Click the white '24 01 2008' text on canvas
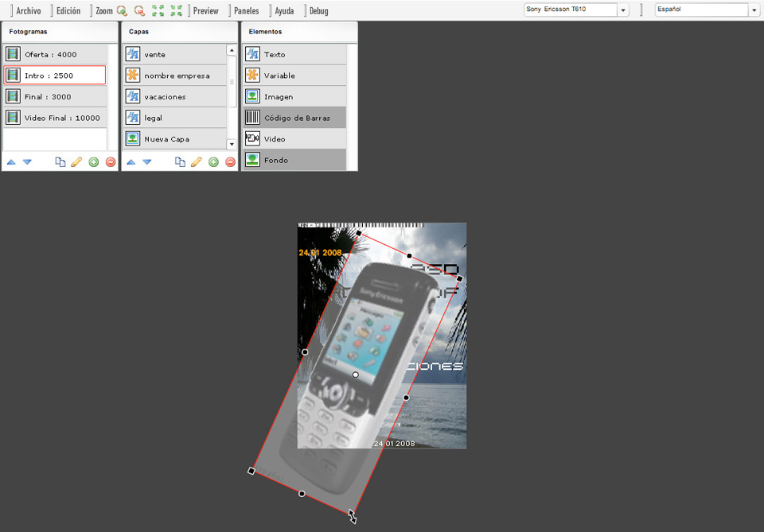Screen dimensions: 764x532 pos(394,444)
